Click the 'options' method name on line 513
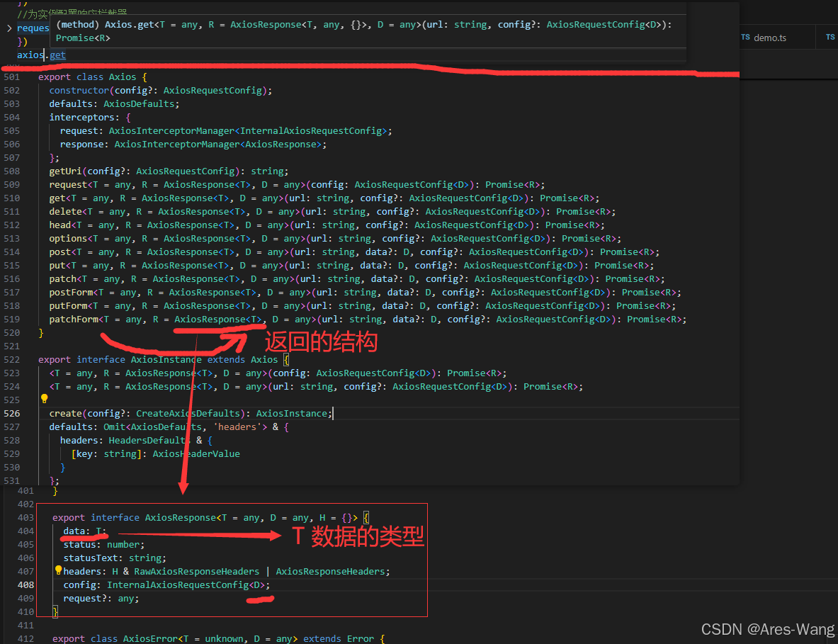The width and height of the screenshot is (838, 644). pyautogui.click(x=68, y=238)
